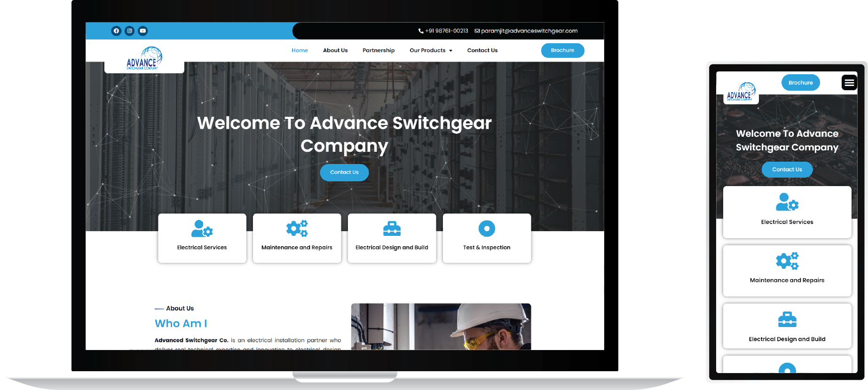Screen dimensions: 868x390
Task: Click the paramjit@advanceswitchgear.com email link
Action: 529,31
